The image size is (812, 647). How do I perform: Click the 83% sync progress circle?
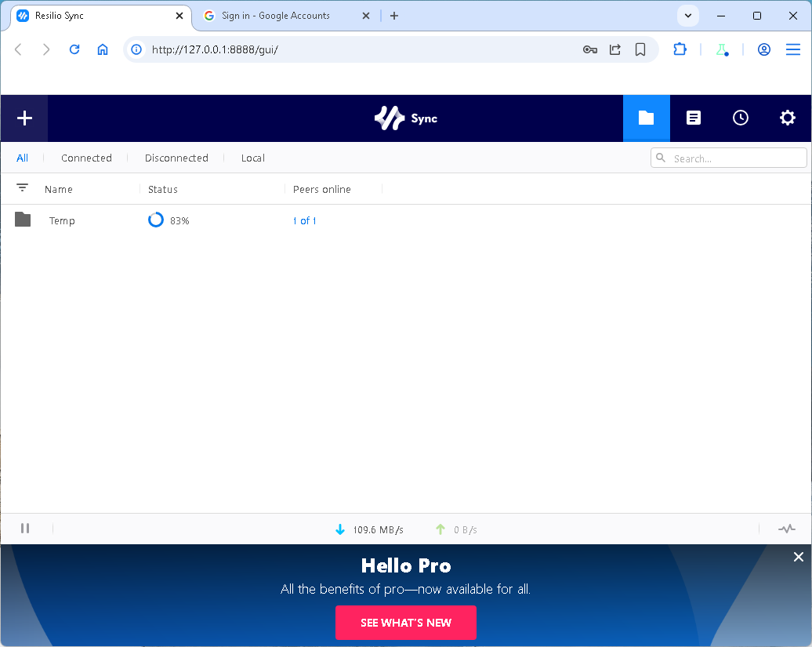tap(156, 220)
